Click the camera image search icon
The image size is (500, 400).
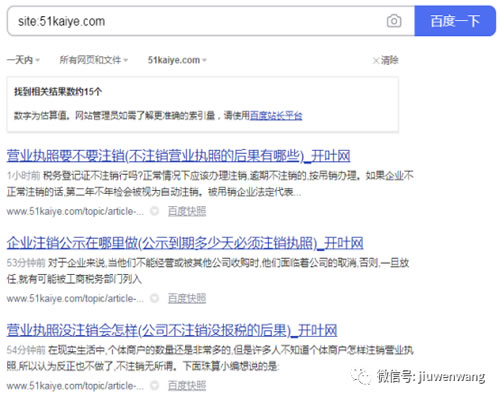pyautogui.click(x=394, y=21)
